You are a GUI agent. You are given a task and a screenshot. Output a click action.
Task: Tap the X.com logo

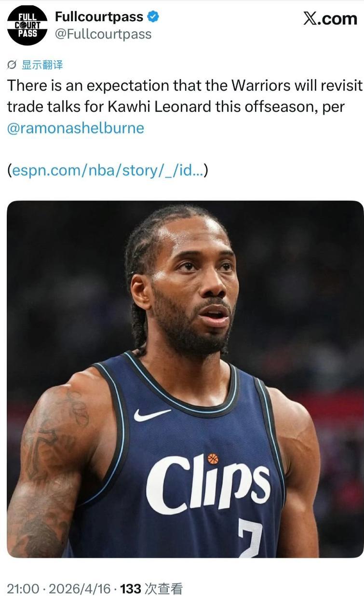pyautogui.click(x=331, y=18)
